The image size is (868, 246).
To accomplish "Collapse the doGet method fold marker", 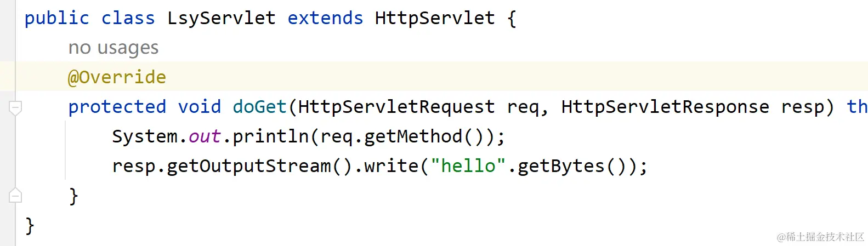I will (x=15, y=107).
